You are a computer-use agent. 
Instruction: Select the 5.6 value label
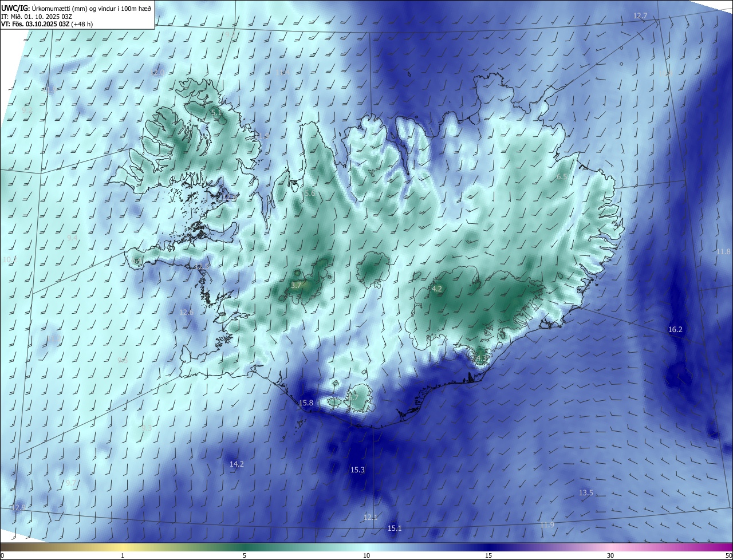310,194
